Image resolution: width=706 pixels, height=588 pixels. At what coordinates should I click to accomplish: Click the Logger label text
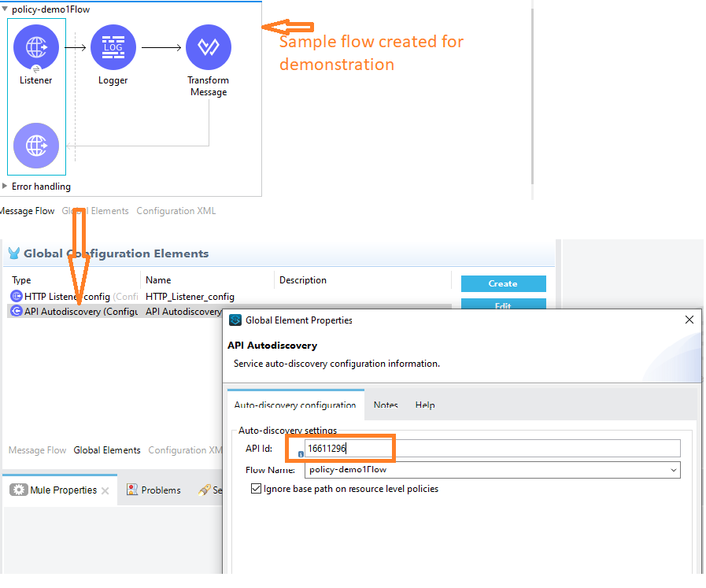[113, 80]
